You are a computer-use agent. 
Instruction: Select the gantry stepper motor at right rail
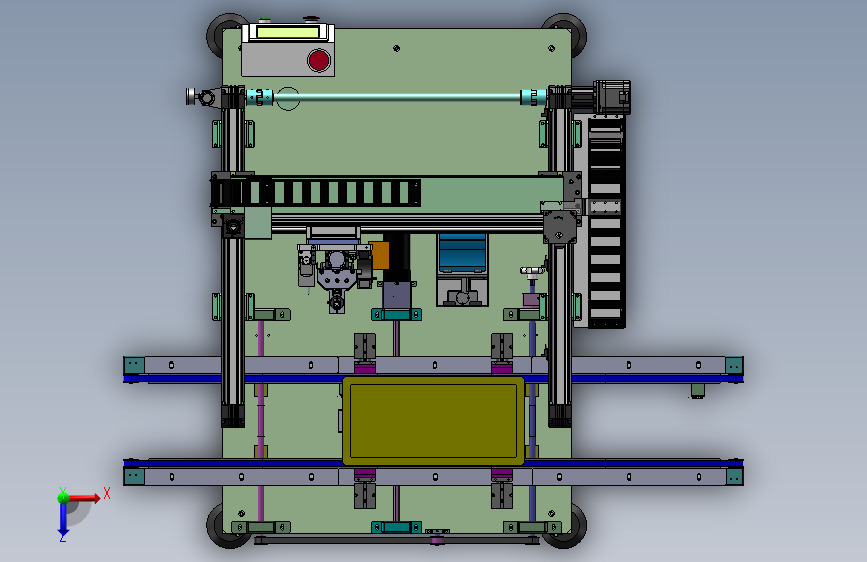tap(560, 226)
